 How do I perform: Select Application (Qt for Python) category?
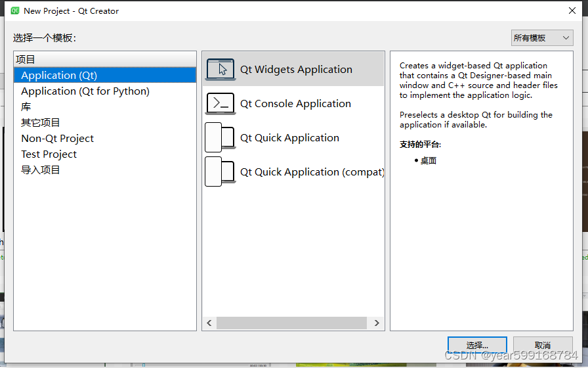105,91
